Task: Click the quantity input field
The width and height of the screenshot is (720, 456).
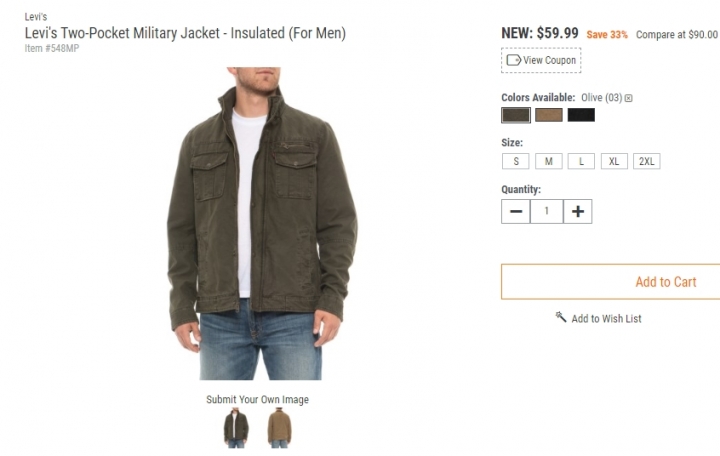Action: click(x=547, y=212)
